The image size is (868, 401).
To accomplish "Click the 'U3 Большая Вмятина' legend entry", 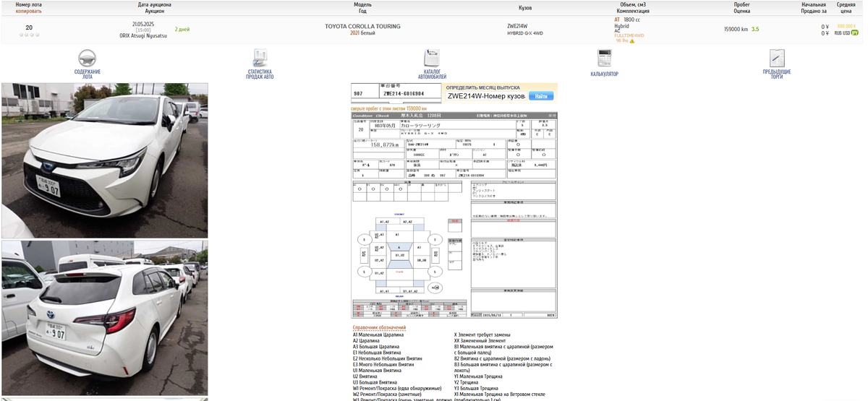I will [x=375, y=382].
